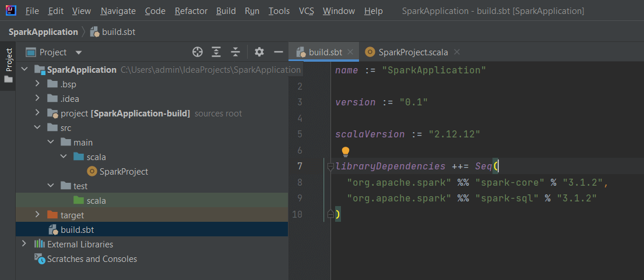Click the Select Opened File target icon

(x=198, y=52)
